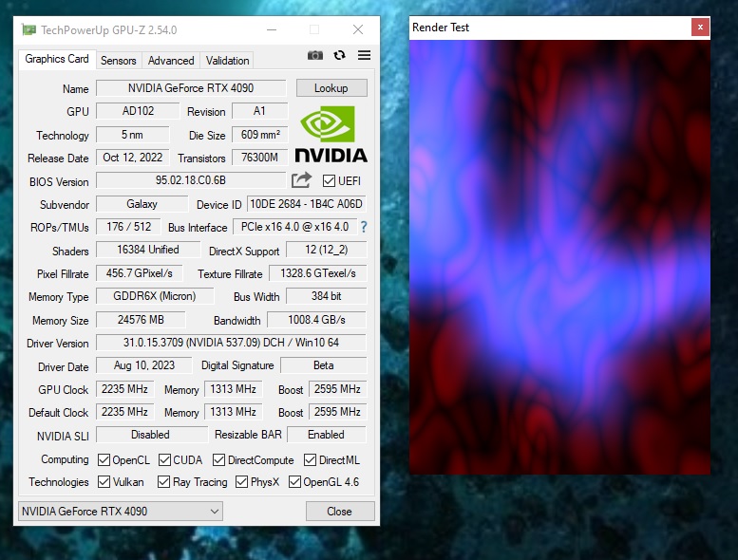Screen dimensions: 738x560
Task: Click the Transistors field 76300M
Action: coord(260,158)
